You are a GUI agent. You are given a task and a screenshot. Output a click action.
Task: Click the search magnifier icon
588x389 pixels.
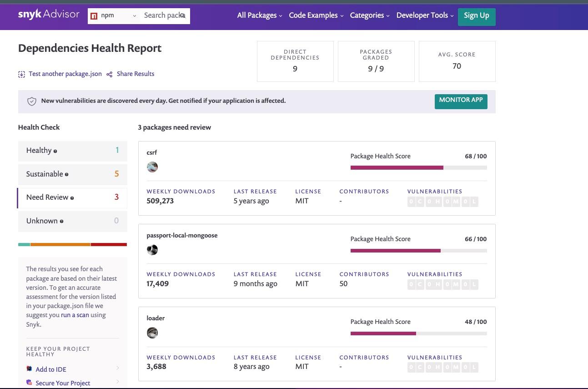click(182, 15)
